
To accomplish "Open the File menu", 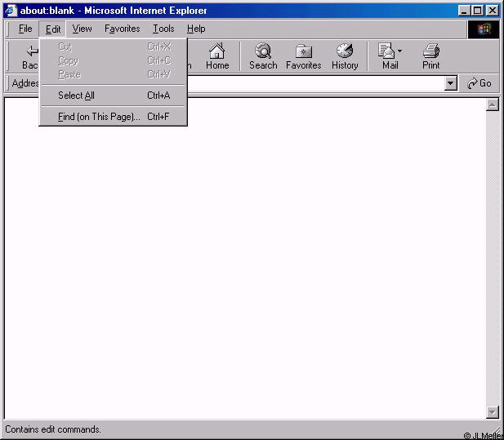I will 25,29.
